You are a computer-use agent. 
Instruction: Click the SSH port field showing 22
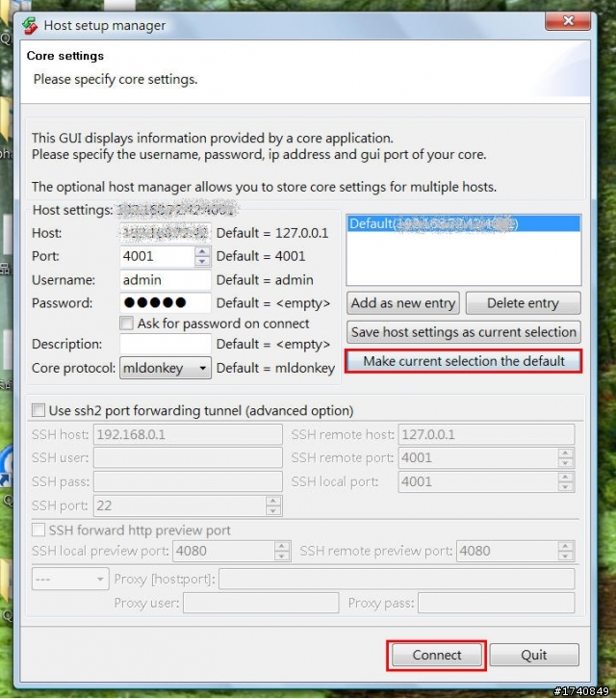[x=180, y=505]
